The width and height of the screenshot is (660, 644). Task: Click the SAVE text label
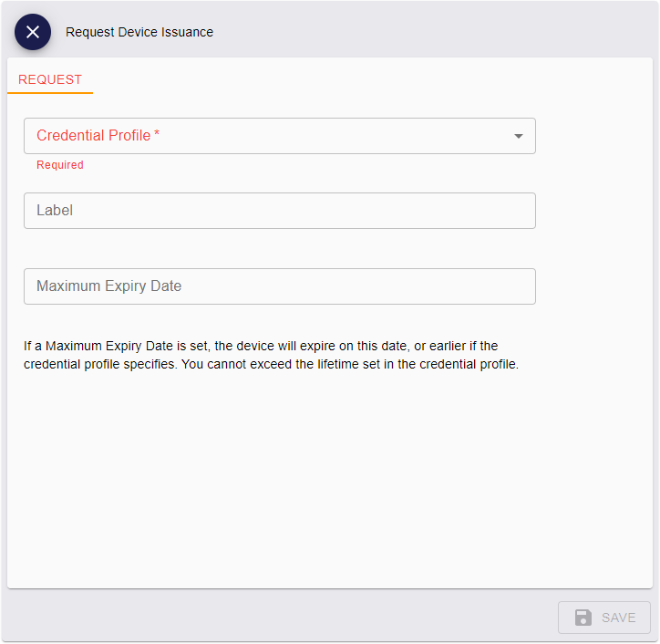click(x=618, y=618)
